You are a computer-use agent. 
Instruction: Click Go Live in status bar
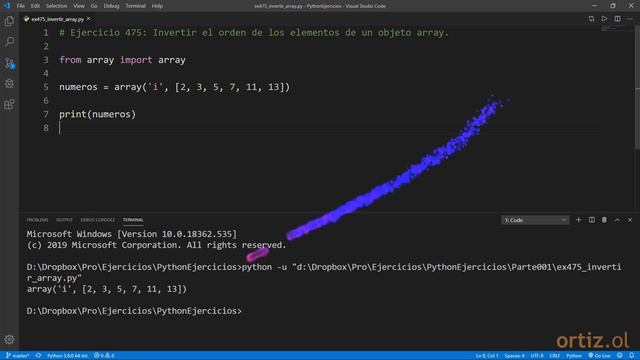(x=599, y=356)
